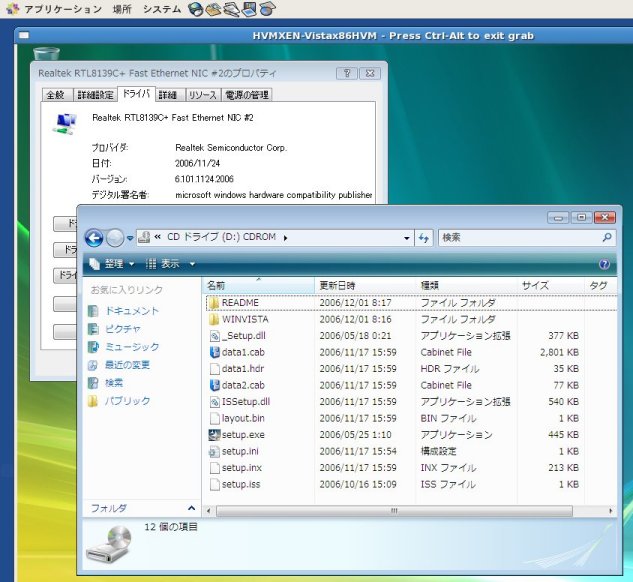Select the _Setup.dll file icon
This screenshot has height=582, width=633.
pyautogui.click(x=215, y=336)
